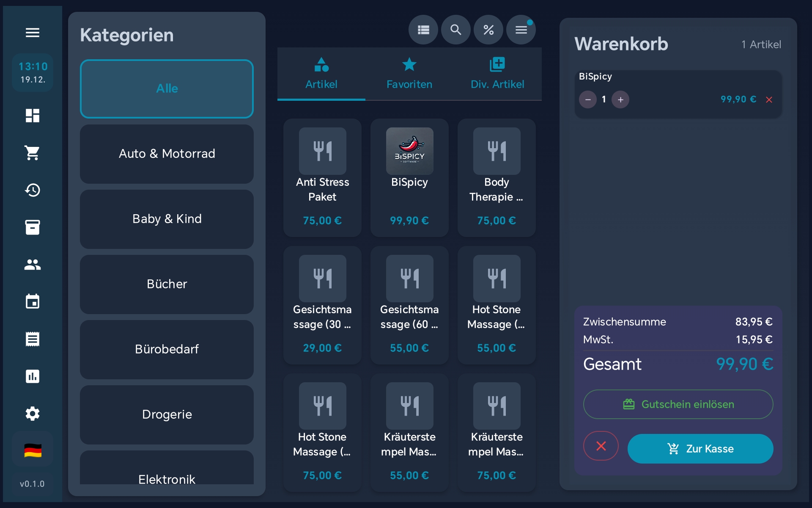The image size is (812, 508).
Task: Open the order history clock icon
Action: point(32,190)
